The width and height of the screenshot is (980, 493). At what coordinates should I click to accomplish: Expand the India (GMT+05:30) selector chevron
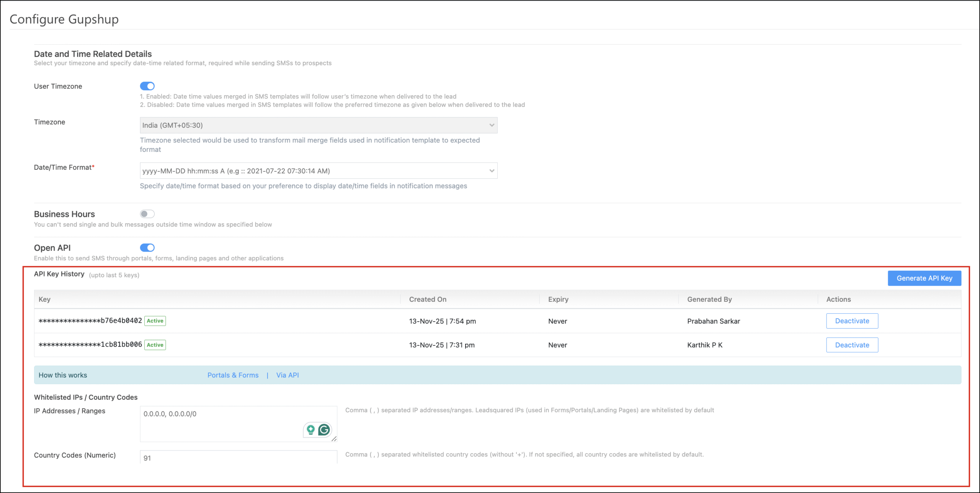pyautogui.click(x=492, y=125)
